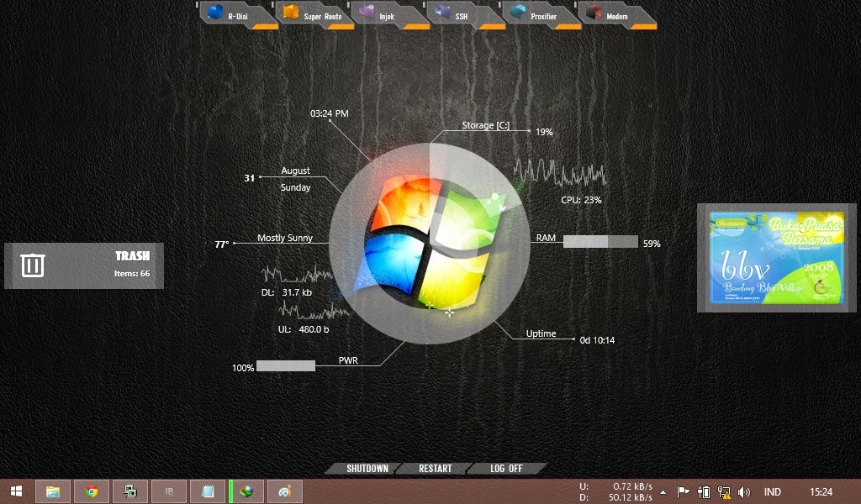Screen dimensions: 861x504
Task: Click the volume speaker tray icon
Action: [744, 492]
